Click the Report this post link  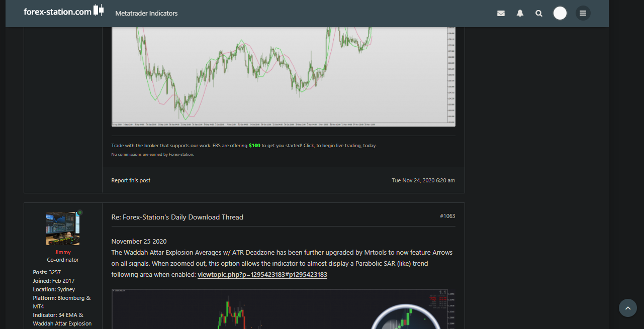coord(131,180)
